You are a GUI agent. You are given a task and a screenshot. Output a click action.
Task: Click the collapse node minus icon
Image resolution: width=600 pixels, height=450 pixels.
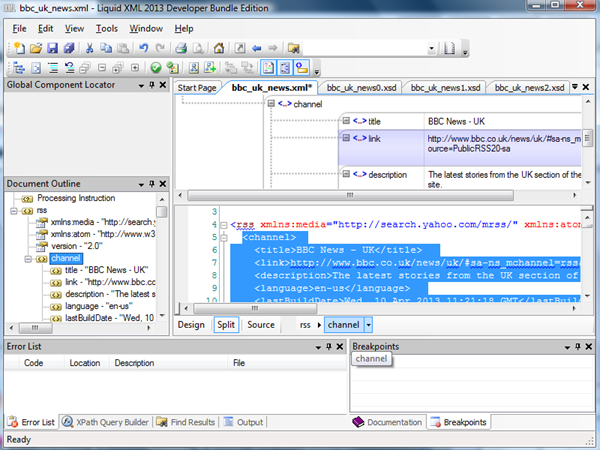102,68
